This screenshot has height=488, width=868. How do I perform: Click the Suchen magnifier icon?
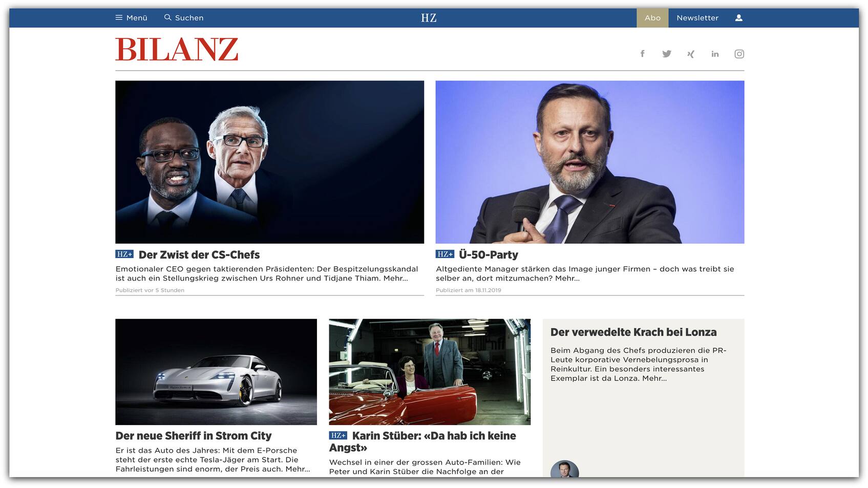pos(167,17)
